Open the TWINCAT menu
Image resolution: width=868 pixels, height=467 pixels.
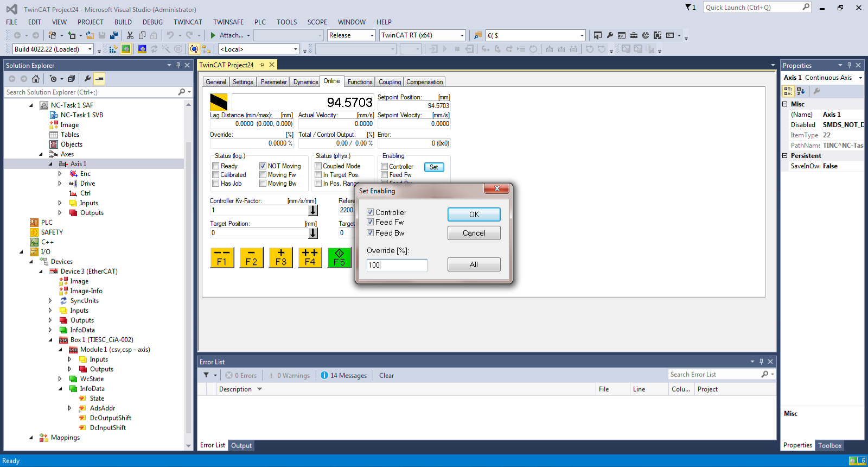pos(188,22)
